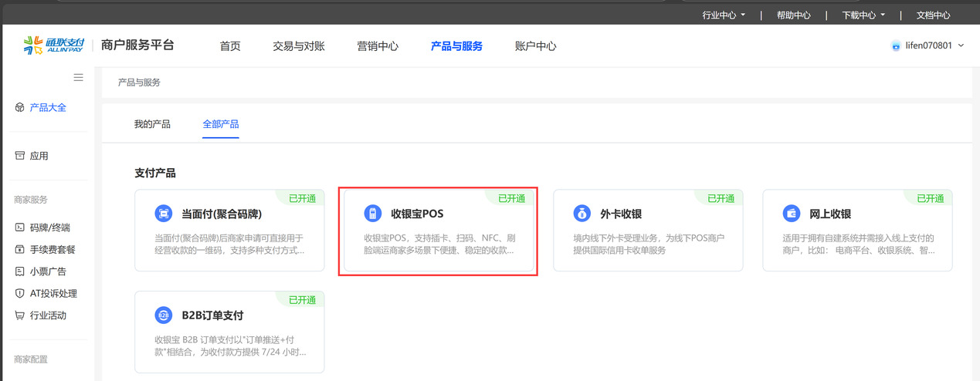The image size is (980, 381).
Task: Click the 支付产品 section heading
Action: tap(155, 172)
